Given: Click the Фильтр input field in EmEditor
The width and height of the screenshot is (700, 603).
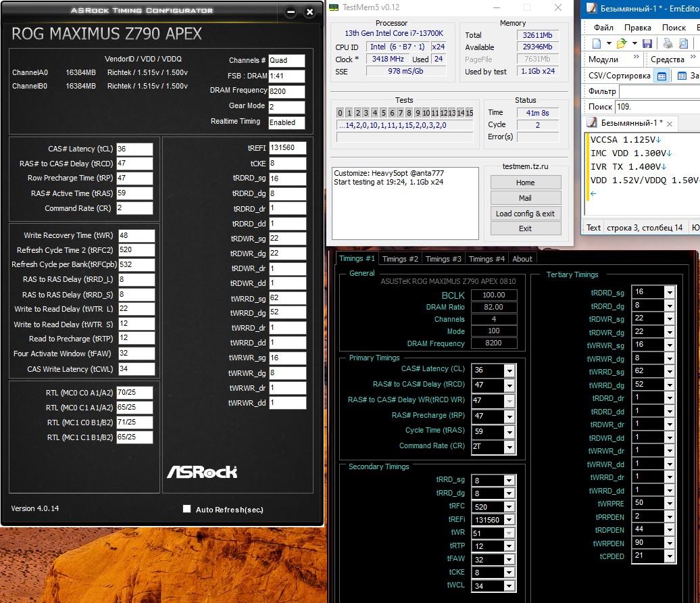Looking at the screenshot, I should [x=659, y=91].
